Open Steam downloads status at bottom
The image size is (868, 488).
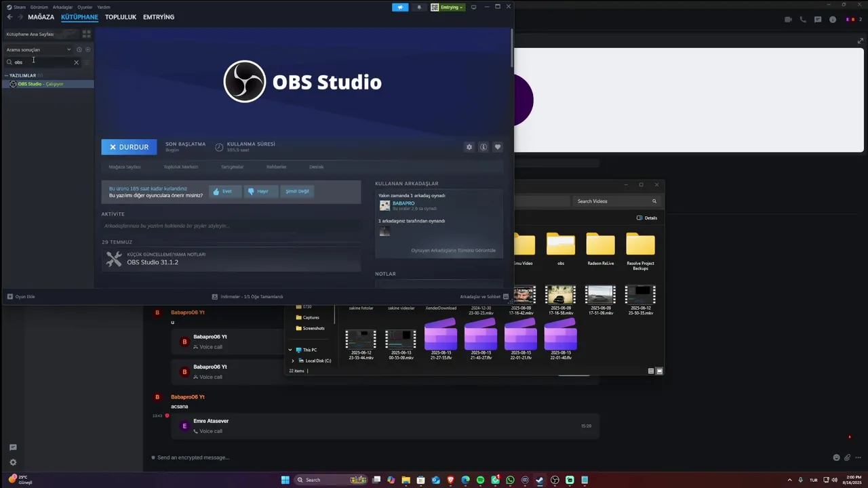coord(248,297)
